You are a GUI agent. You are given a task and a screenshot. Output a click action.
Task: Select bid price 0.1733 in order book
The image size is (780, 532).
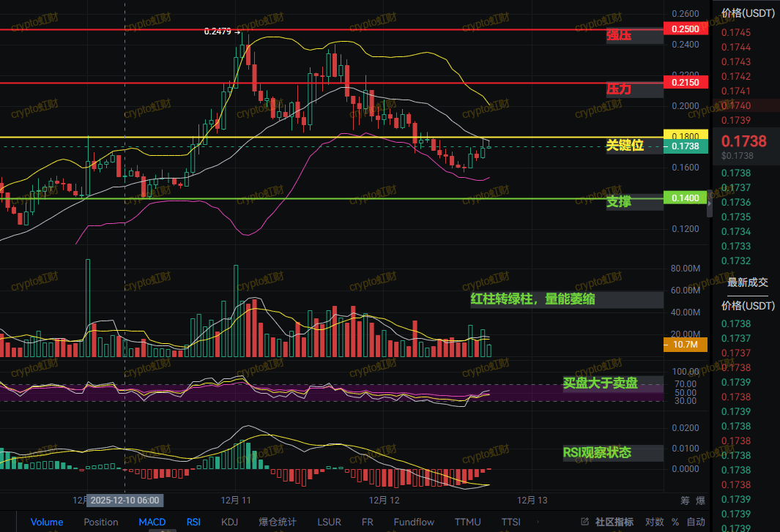click(x=736, y=246)
